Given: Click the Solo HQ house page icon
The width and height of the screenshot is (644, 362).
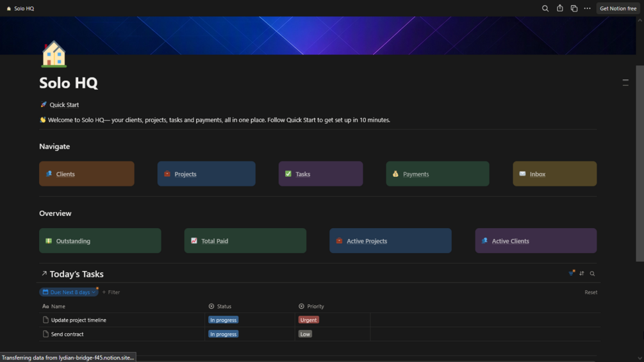Looking at the screenshot, I should (x=54, y=54).
